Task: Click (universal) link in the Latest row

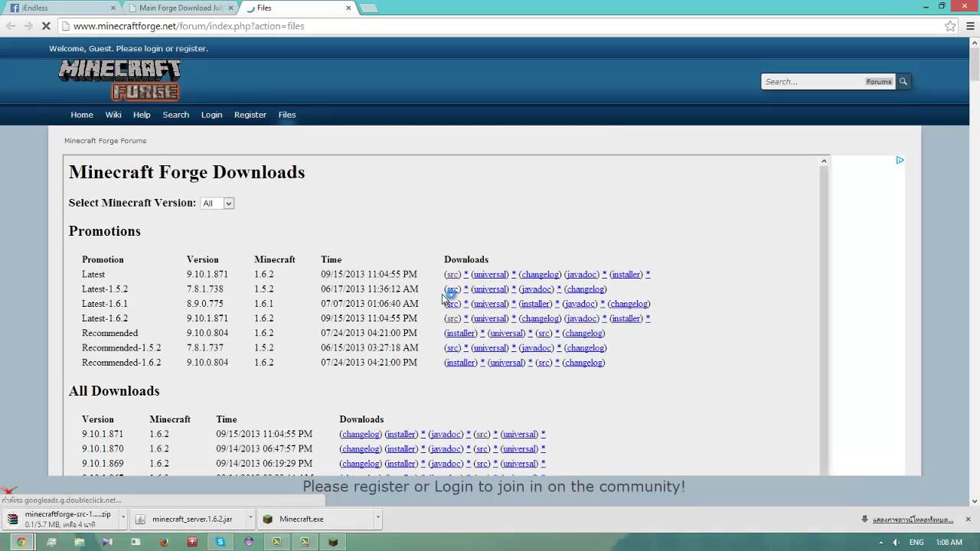Action: (490, 274)
